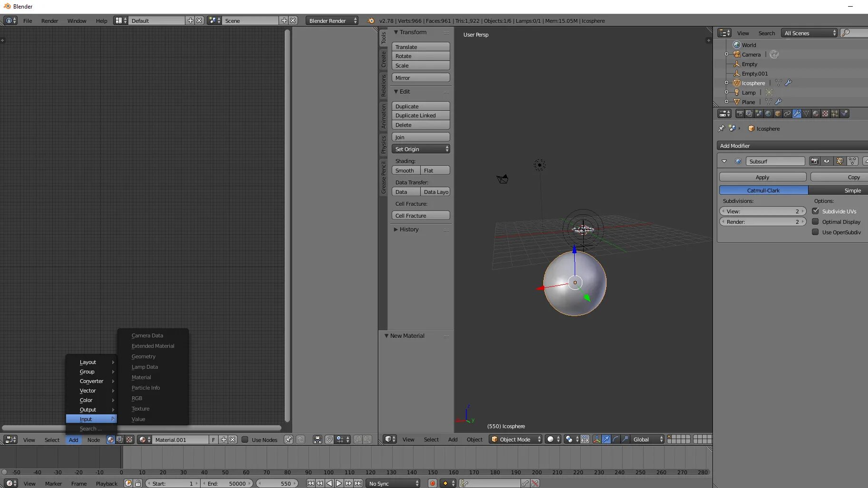Switch to the Create tool shelf tab
The width and height of the screenshot is (868, 488).
tap(383, 59)
